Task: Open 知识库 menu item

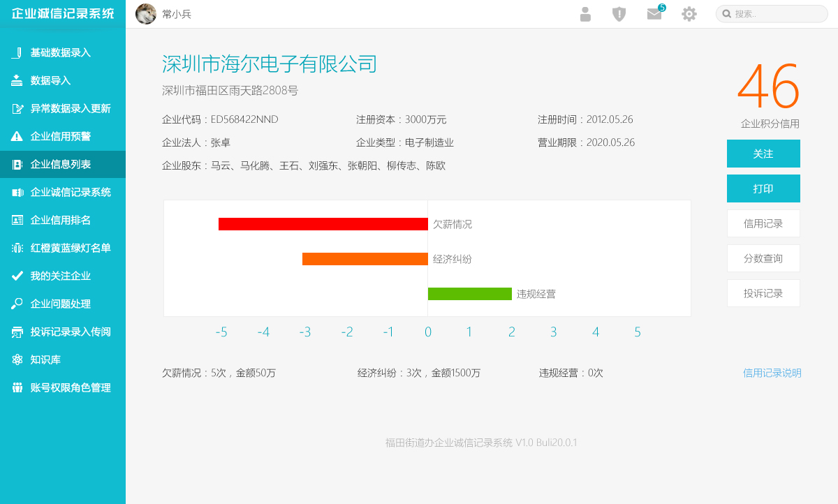Action: click(63, 360)
